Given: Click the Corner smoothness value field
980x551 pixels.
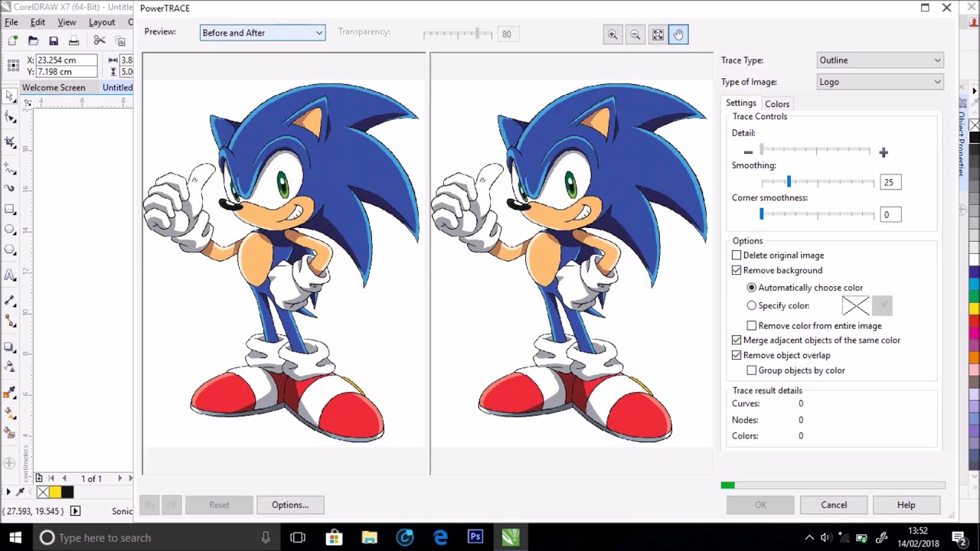Looking at the screenshot, I should (x=890, y=215).
